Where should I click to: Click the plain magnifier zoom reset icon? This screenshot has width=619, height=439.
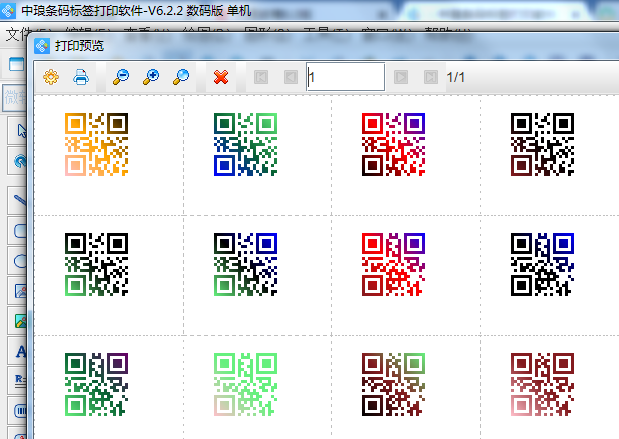click(x=181, y=77)
